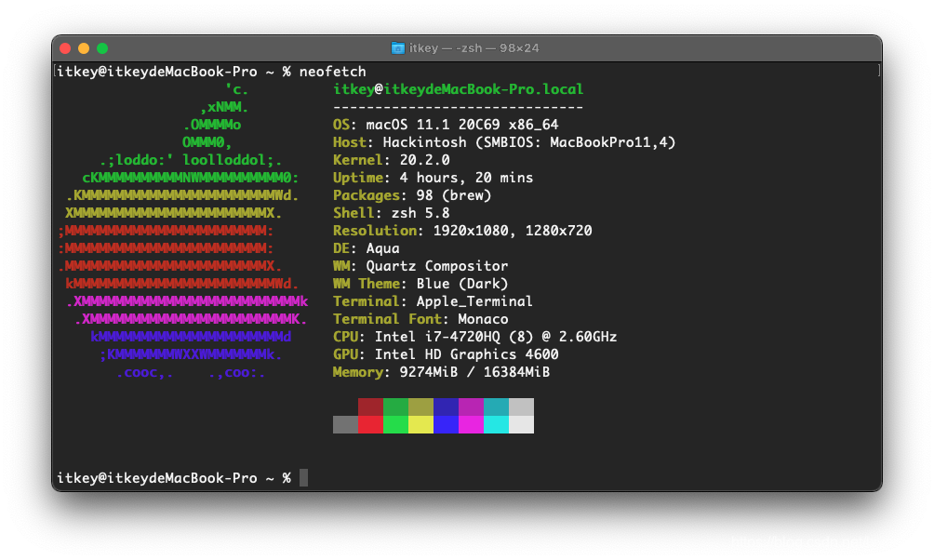Click the Terminal value 'Apple_Terminal'

(x=474, y=301)
